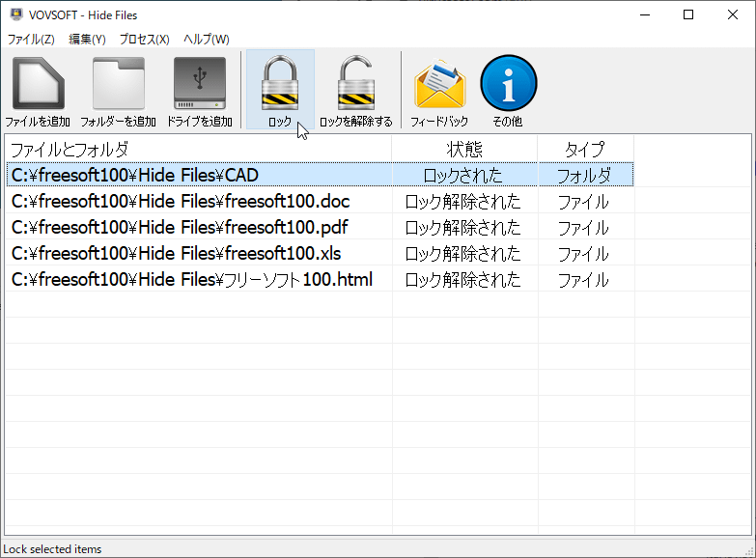The image size is (756, 558).
Task: Sort by the 状態 column header
Action: coord(464,149)
